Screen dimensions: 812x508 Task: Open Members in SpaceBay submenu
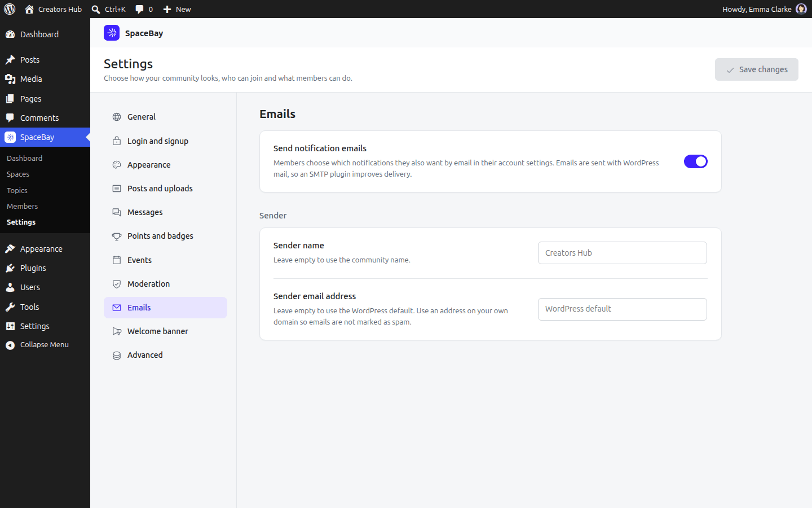click(x=45, y=206)
